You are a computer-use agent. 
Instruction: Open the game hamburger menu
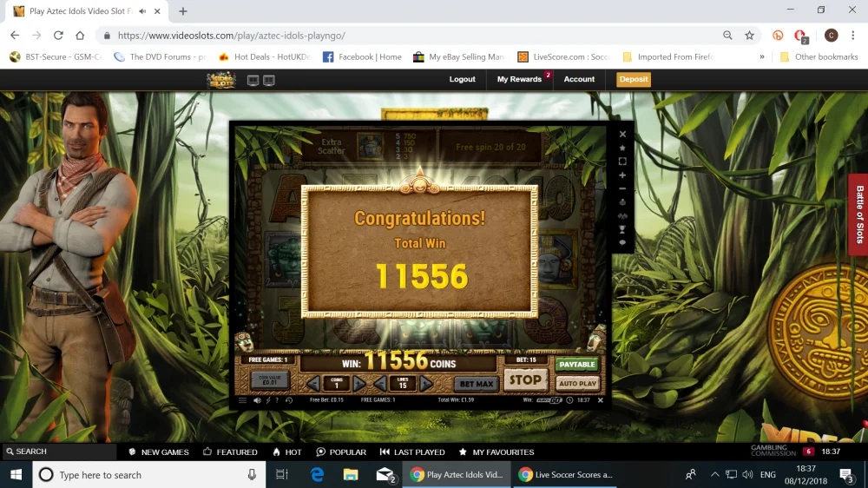(242, 400)
